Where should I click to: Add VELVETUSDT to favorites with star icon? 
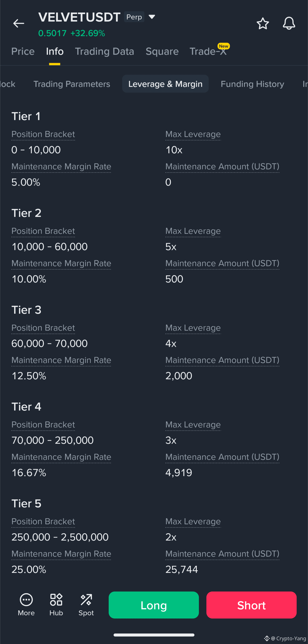click(x=263, y=24)
